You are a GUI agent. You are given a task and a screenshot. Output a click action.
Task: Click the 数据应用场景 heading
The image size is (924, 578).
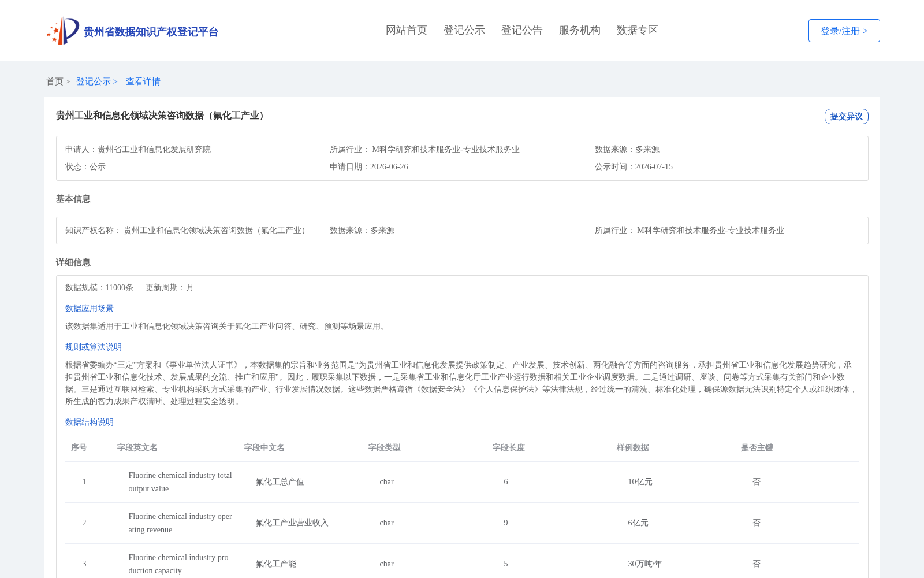click(90, 308)
